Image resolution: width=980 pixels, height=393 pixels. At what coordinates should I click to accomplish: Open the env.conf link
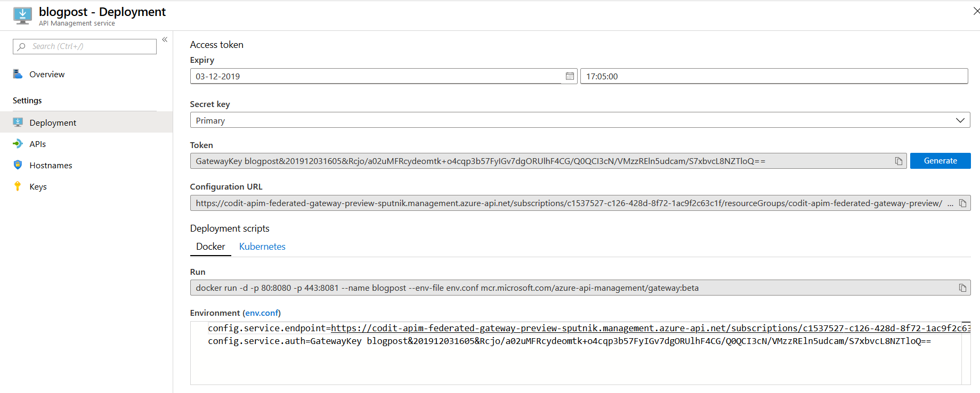coord(262,313)
